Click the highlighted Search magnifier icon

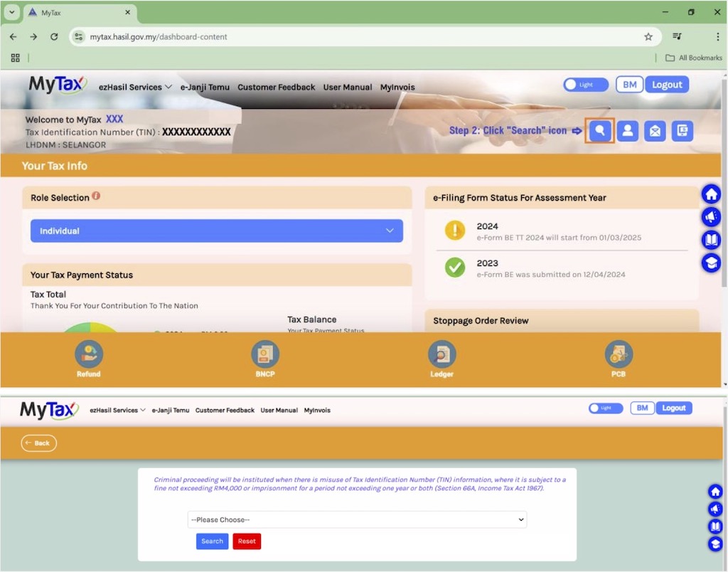coord(600,131)
